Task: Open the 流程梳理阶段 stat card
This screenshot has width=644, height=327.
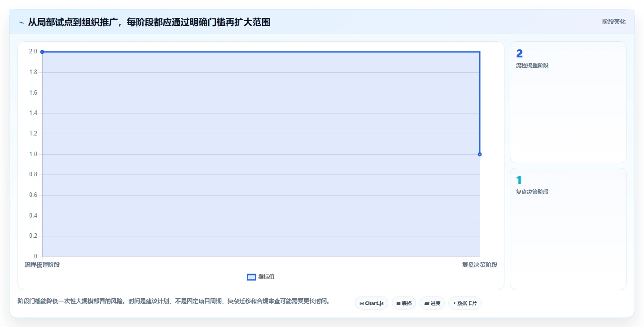Action: pyautogui.click(x=568, y=102)
